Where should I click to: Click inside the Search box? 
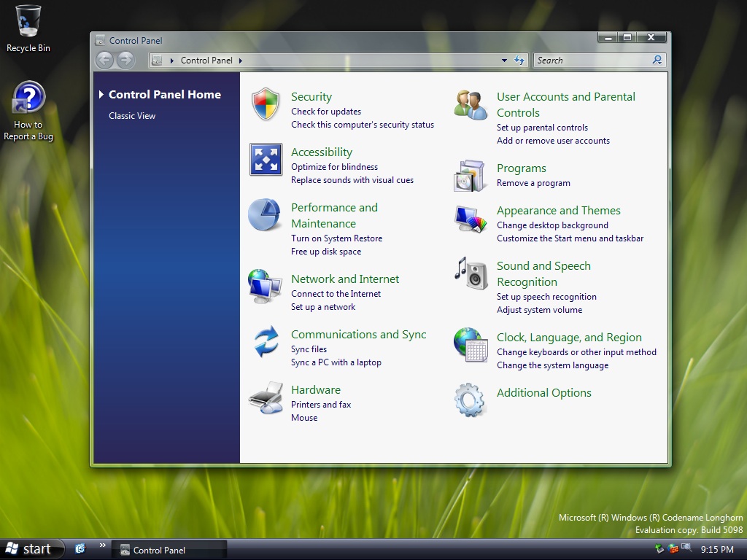click(x=591, y=61)
